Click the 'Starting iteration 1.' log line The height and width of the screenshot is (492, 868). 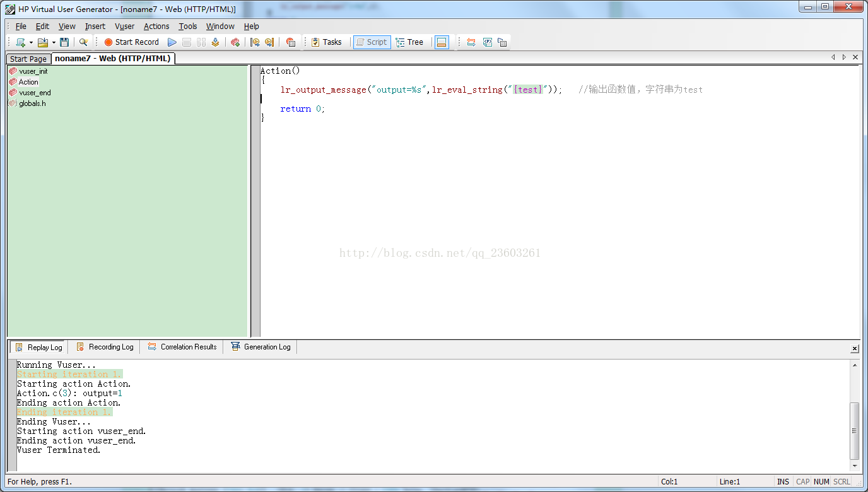pos(69,374)
